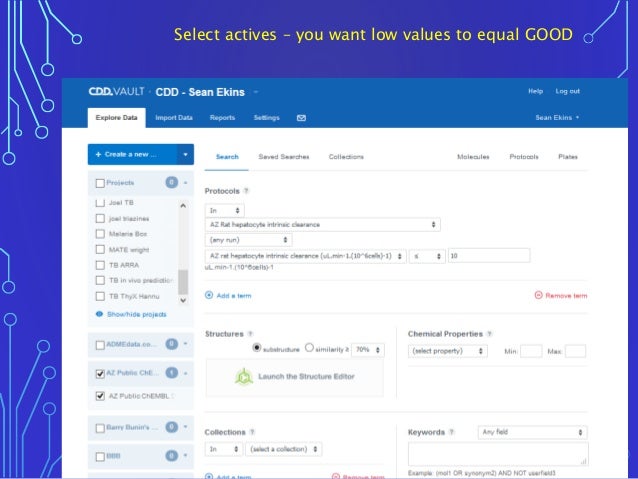Open the (select a collection) dropdown
Image resolution: width=638 pixels, height=479 pixels.
tap(284, 449)
